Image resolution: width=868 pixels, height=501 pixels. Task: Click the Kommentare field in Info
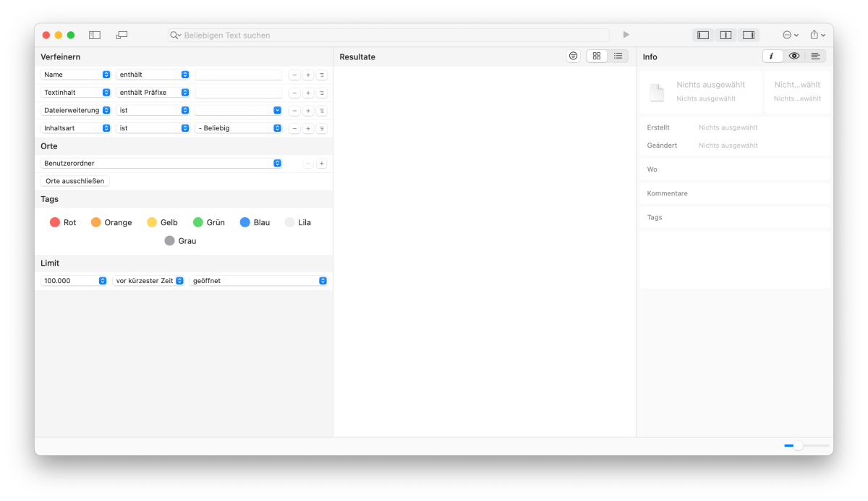(x=735, y=193)
